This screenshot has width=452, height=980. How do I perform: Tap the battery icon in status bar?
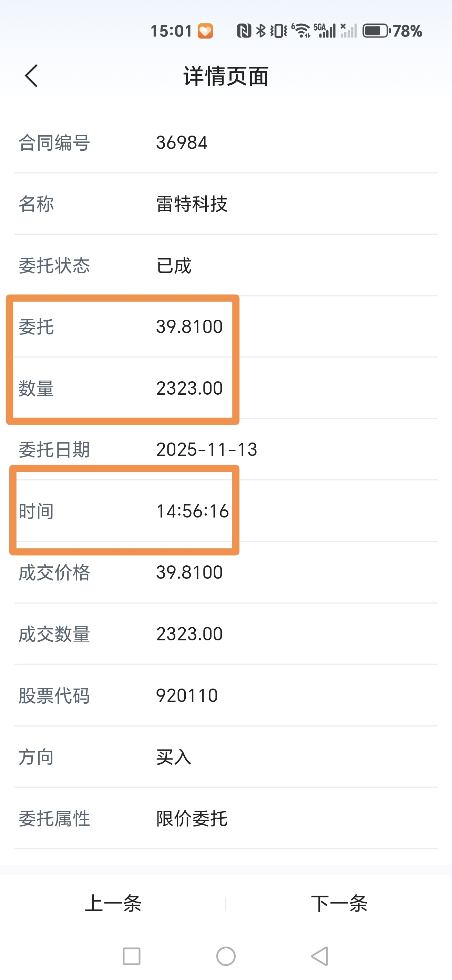pos(376,31)
